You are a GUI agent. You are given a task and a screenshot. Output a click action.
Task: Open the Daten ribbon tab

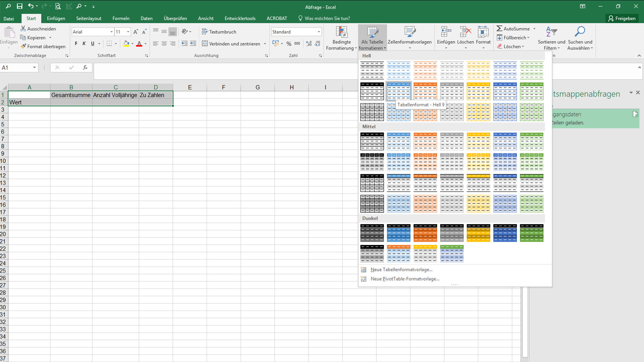pyautogui.click(x=147, y=18)
